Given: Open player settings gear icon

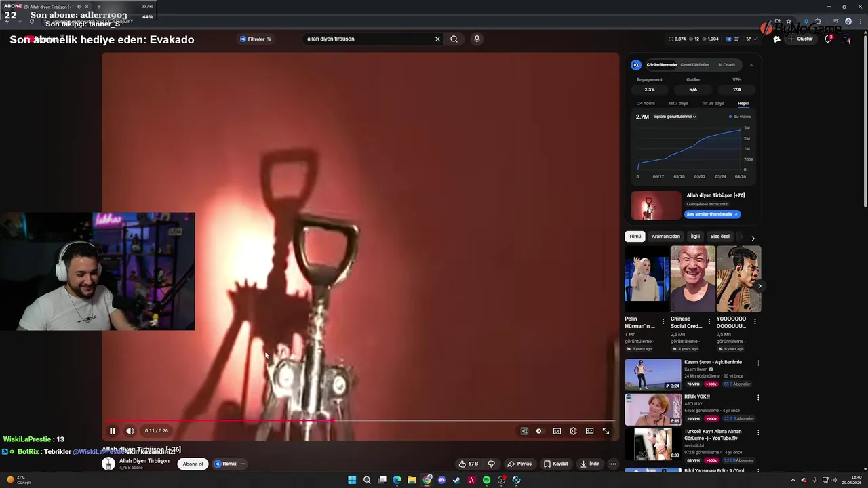Looking at the screenshot, I should [x=573, y=431].
